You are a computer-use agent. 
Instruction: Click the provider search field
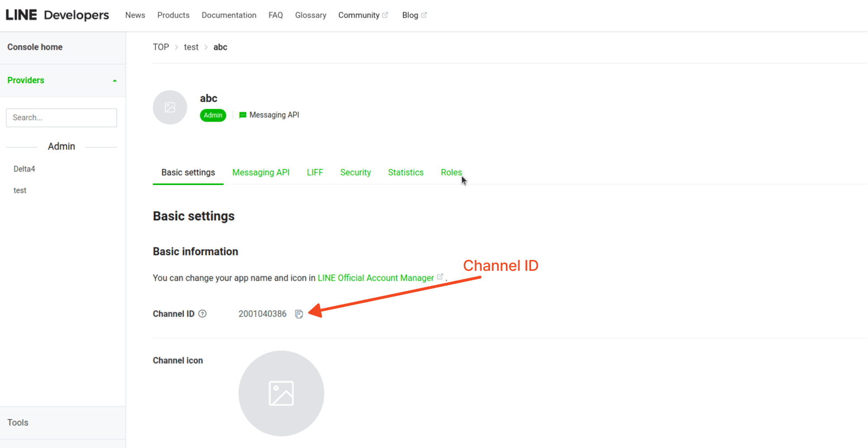pyautogui.click(x=61, y=117)
